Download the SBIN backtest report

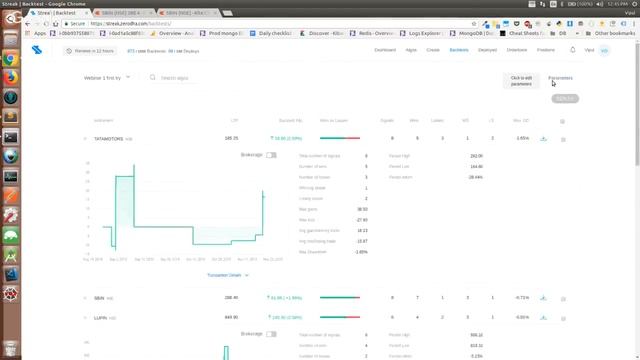(x=543, y=298)
